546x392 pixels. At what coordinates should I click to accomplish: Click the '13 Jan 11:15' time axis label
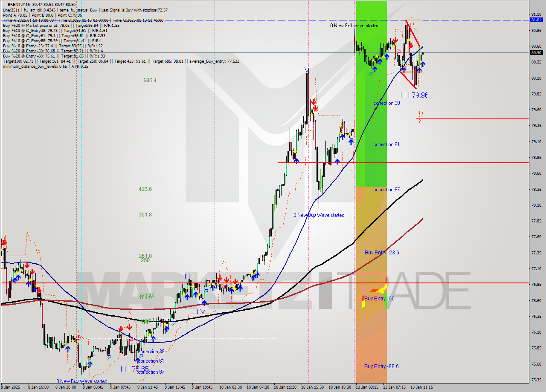[x=423, y=387]
